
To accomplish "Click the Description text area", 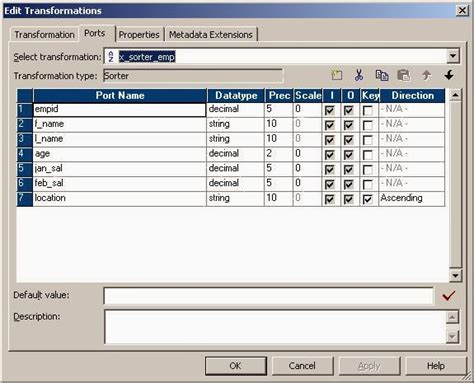I will pyautogui.click(x=275, y=327).
